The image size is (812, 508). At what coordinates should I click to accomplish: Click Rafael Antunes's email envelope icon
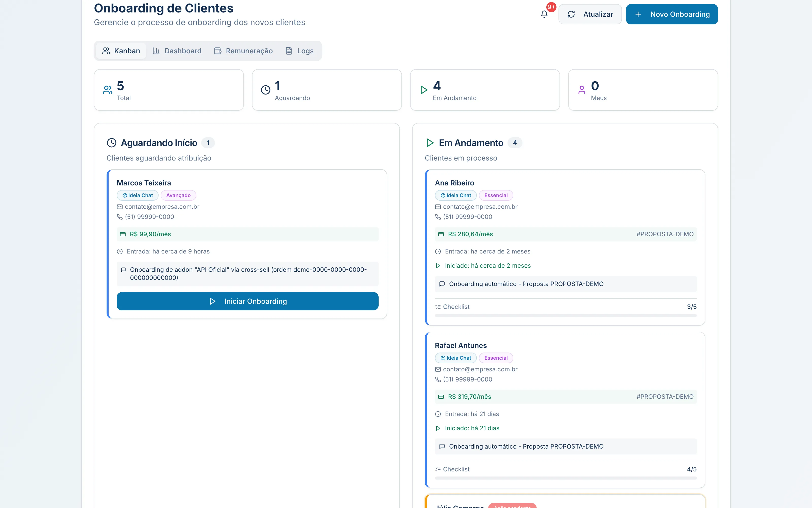(438, 369)
